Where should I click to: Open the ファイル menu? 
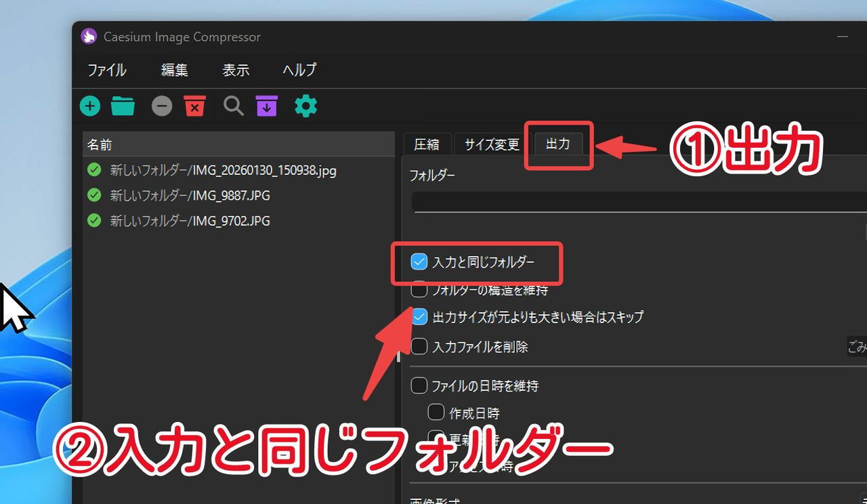(107, 70)
